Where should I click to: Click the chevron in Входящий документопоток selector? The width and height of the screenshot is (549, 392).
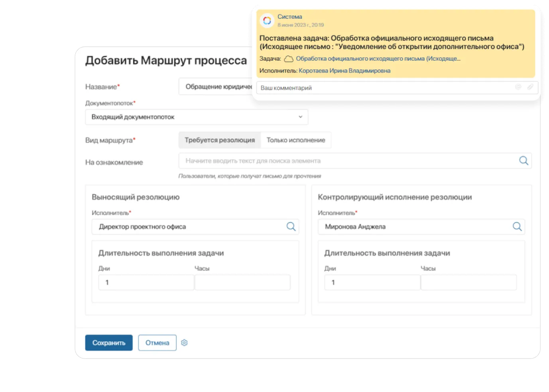[300, 117]
